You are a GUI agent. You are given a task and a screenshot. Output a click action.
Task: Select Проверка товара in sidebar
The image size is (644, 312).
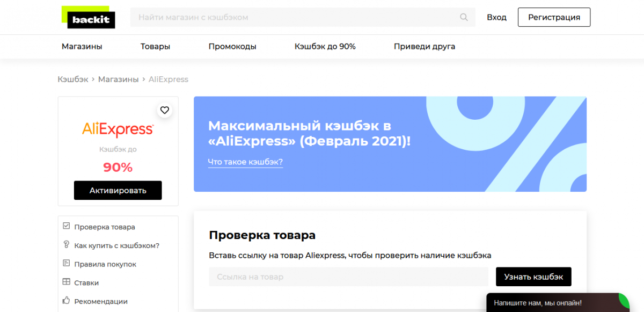(x=105, y=227)
